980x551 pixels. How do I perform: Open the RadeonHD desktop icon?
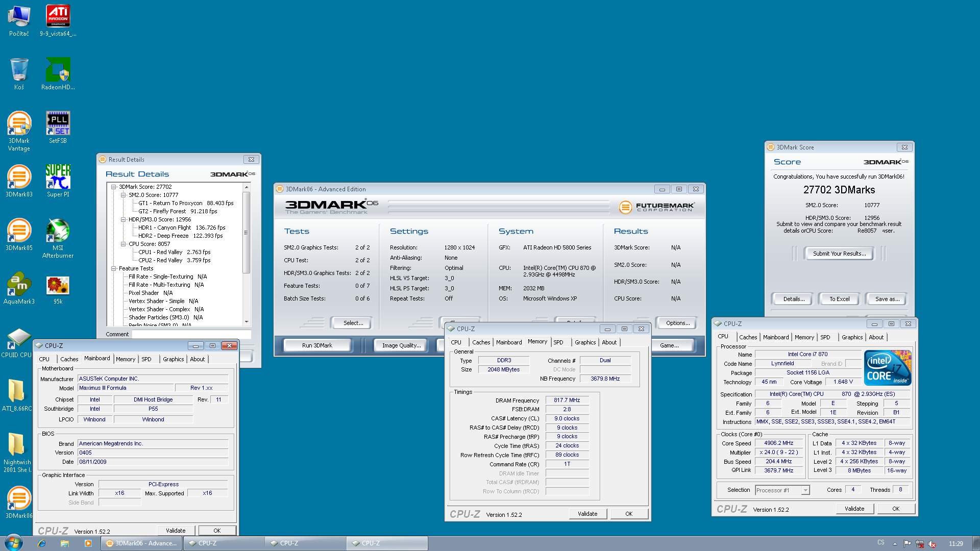(x=58, y=74)
